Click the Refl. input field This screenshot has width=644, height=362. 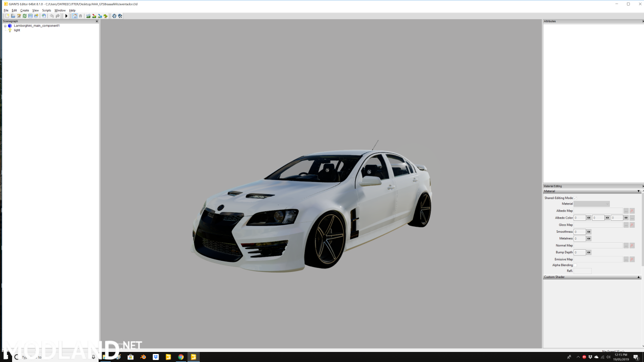click(583, 271)
